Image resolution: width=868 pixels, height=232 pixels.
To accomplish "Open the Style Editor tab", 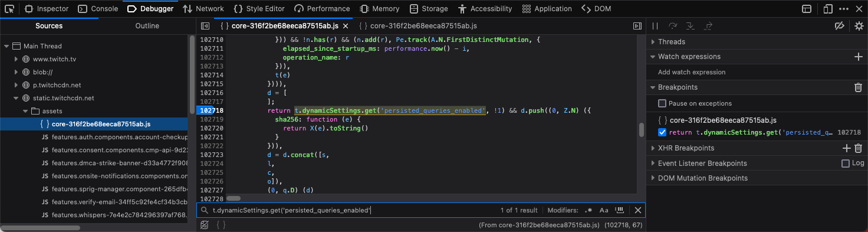I will click(x=259, y=9).
